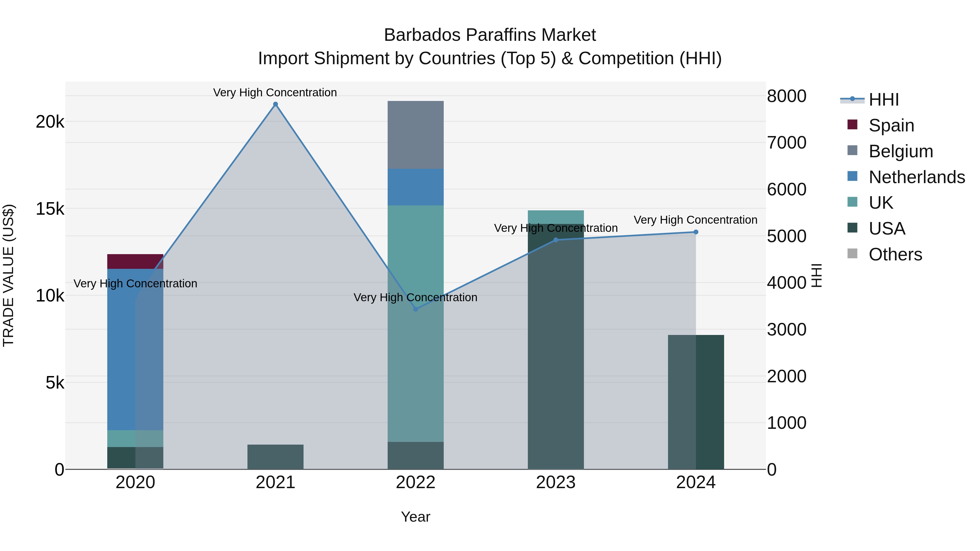Click the 2021 x-axis label

coord(275,482)
